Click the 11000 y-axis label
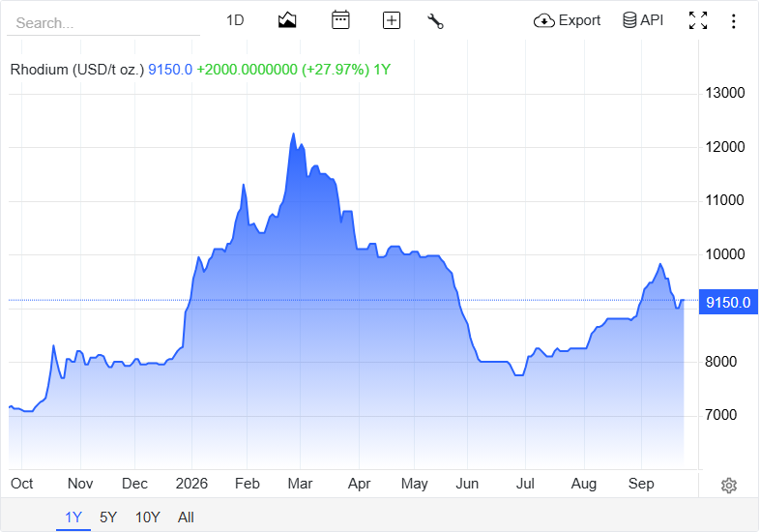 [724, 200]
